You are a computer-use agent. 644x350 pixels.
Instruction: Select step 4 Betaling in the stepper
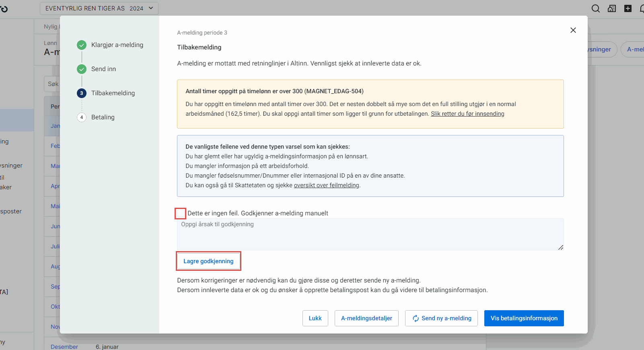[x=82, y=117]
